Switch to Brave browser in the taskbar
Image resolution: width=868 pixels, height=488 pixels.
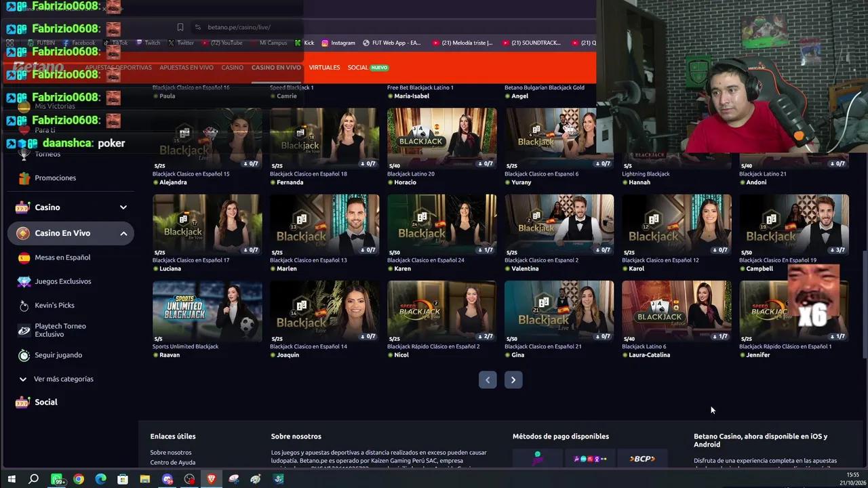pyautogui.click(x=212, y=479)
